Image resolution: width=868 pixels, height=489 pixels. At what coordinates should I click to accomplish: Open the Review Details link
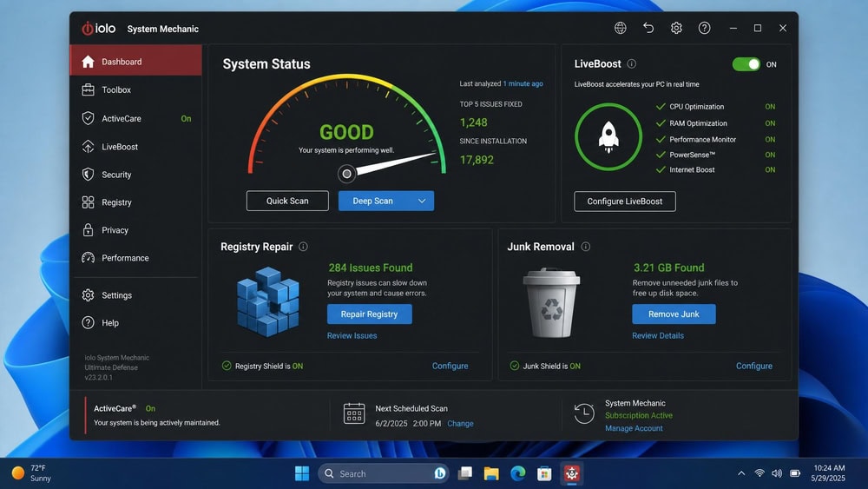coord(658,335)
